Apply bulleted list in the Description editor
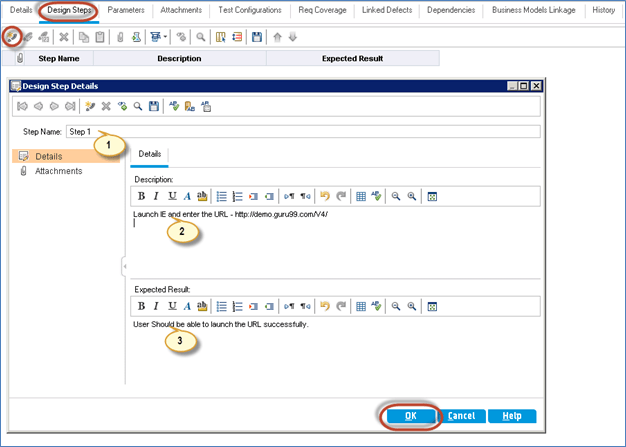This screenshot has width=626, height=447. tap(222, 196)
